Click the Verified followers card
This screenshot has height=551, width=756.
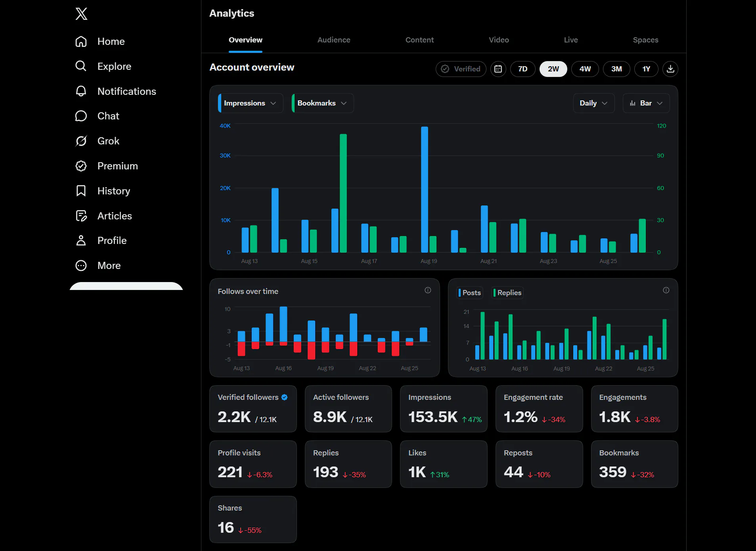click(253, 409)
